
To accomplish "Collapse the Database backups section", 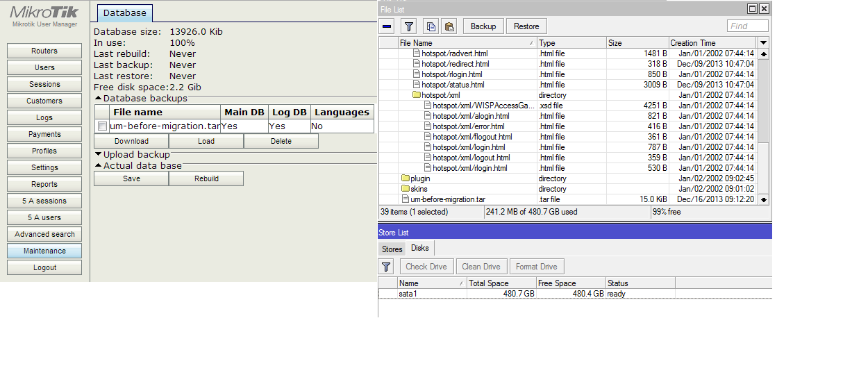I will [98, 99].
